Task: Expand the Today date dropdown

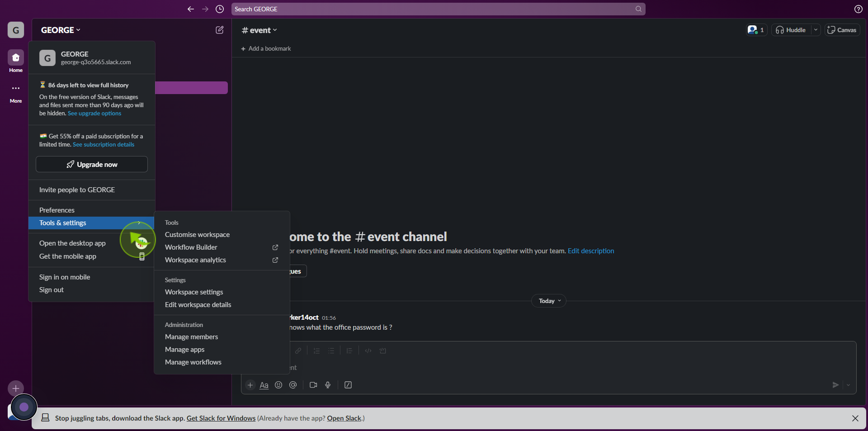Action: click(x=549, y=301)
